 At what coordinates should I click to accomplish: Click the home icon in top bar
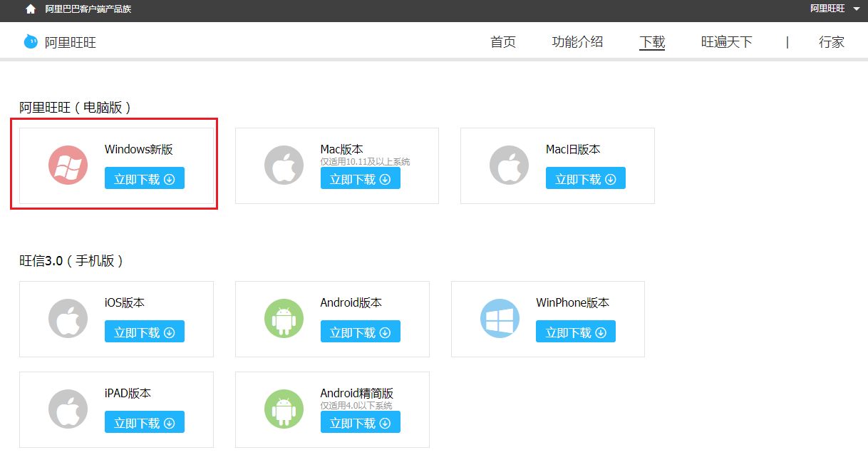click(31, 9)
